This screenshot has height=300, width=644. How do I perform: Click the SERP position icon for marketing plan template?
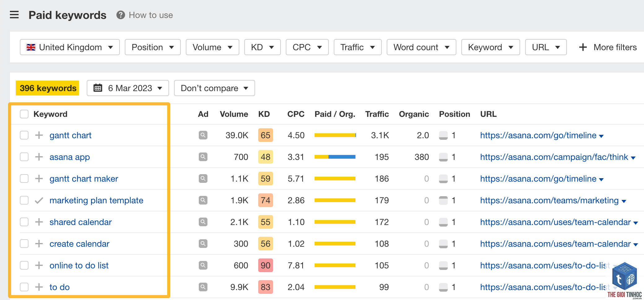click(443, 201)
